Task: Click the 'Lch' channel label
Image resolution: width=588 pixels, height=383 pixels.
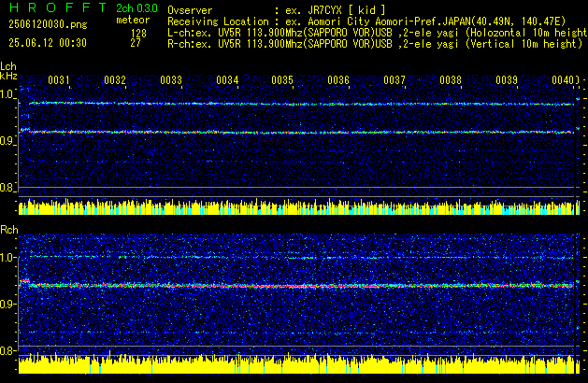Action: pos(8,66)
